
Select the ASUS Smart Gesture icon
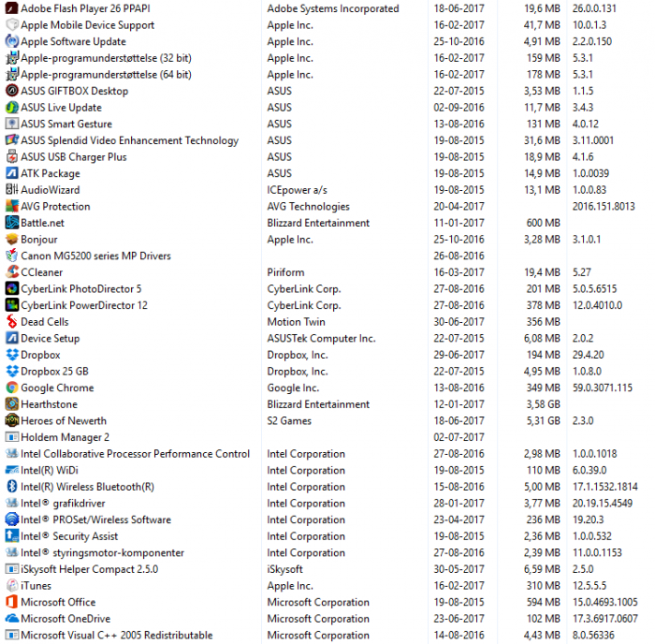[11, 124]
